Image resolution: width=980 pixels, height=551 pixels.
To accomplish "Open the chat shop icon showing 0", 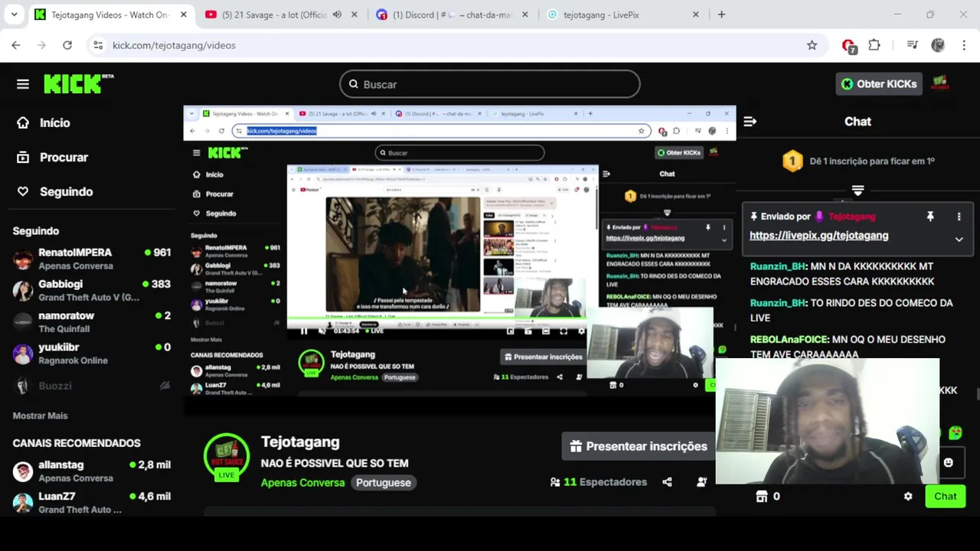I will tap(767, 497).
